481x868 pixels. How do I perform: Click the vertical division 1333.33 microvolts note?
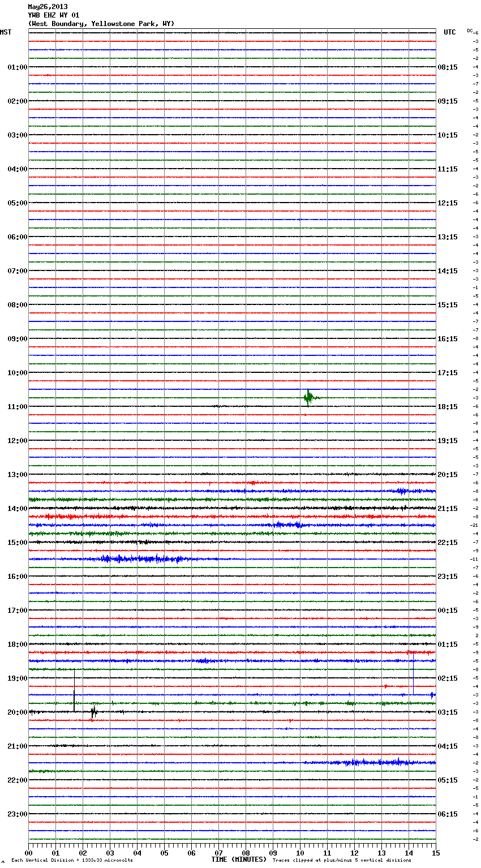click(72, 860)
